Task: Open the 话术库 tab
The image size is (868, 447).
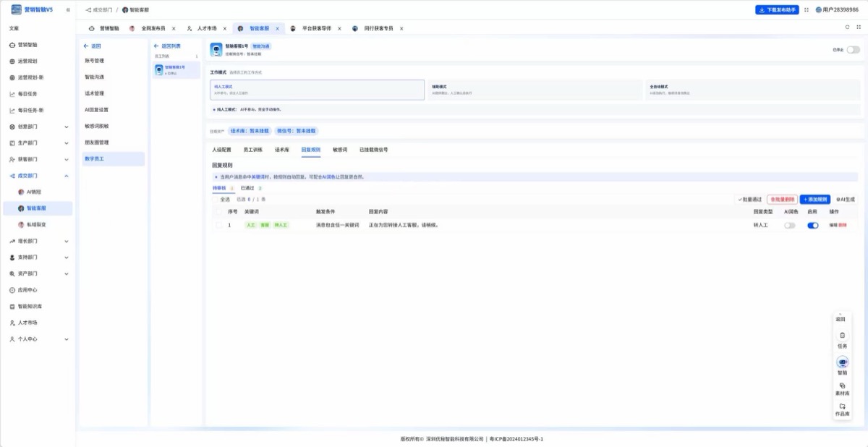Action: [282, 150]
